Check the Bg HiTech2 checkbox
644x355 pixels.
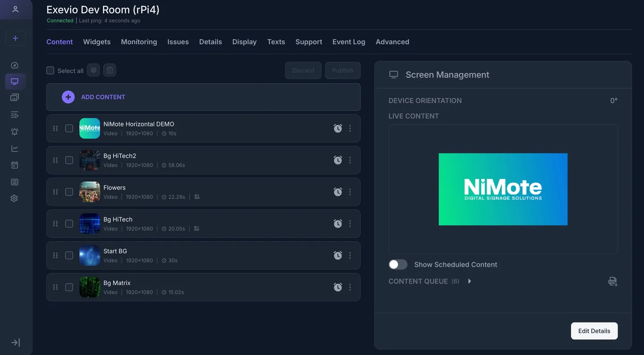tap(69, 160)
